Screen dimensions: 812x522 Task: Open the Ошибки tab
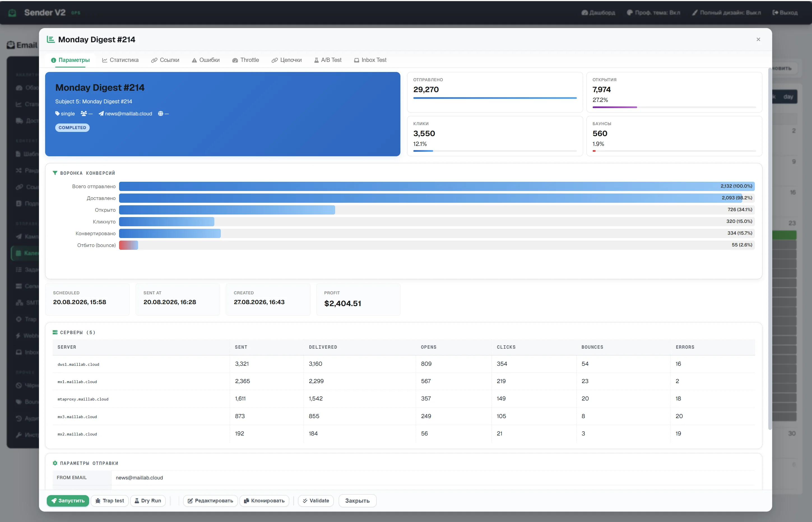coord(205,60)
